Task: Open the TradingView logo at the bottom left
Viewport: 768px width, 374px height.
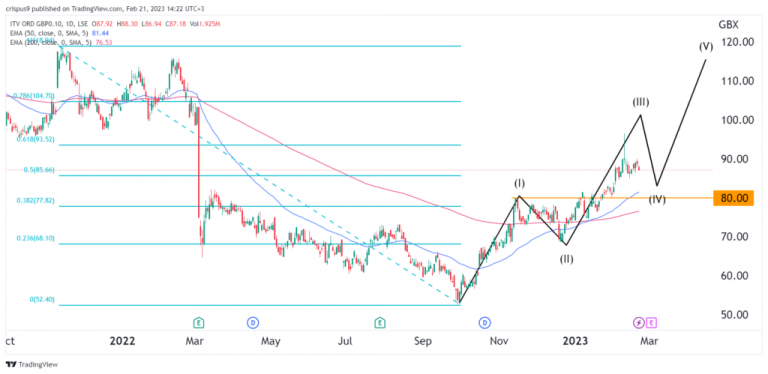Action: click(32, 365)
